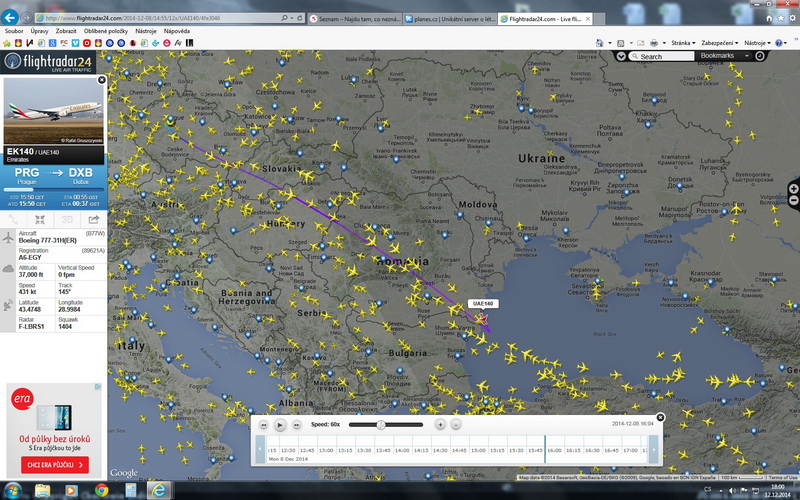This screenshot has height=500, width=800.
Task: Click the Google logo on map
Action: coord(124,473)
